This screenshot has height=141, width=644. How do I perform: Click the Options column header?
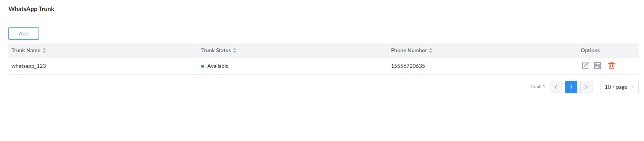coord(590,50)
